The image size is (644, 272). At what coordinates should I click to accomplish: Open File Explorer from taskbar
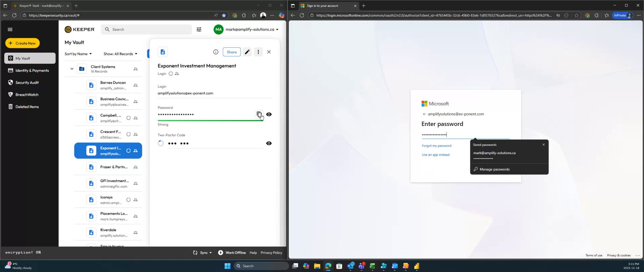pyautogui.click(x=317, y=266)
